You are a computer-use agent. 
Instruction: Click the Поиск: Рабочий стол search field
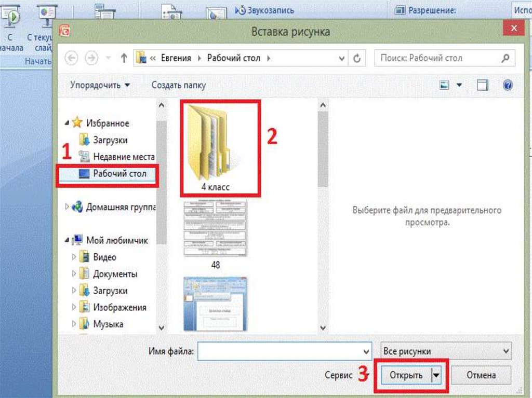click(445, 58)
